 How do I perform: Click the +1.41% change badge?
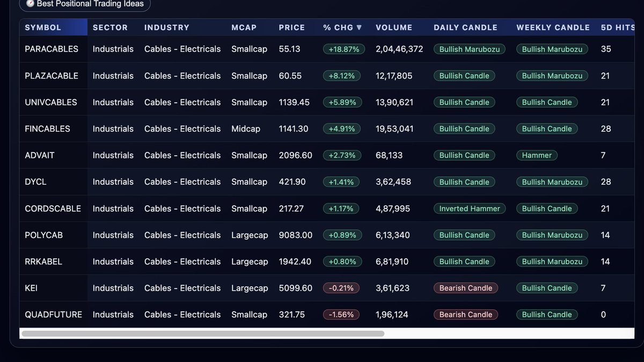click(x=341, y=182)
